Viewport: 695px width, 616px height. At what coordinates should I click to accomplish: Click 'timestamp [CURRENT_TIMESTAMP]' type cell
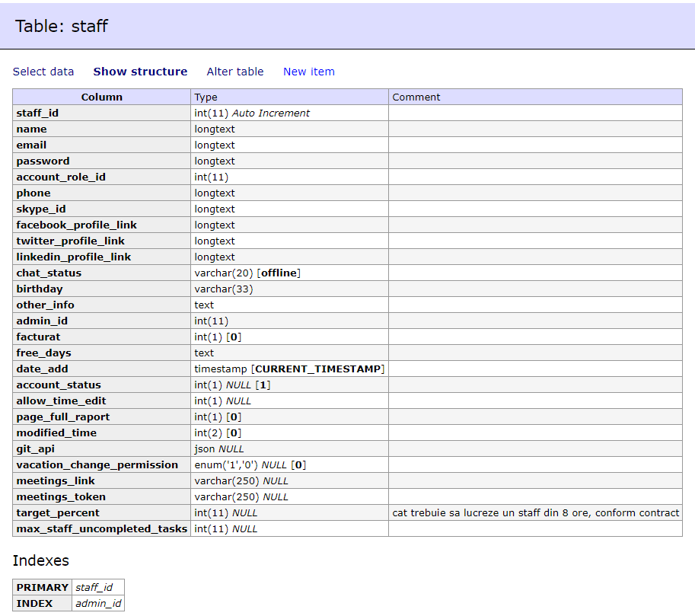click(x=289, y=369)
